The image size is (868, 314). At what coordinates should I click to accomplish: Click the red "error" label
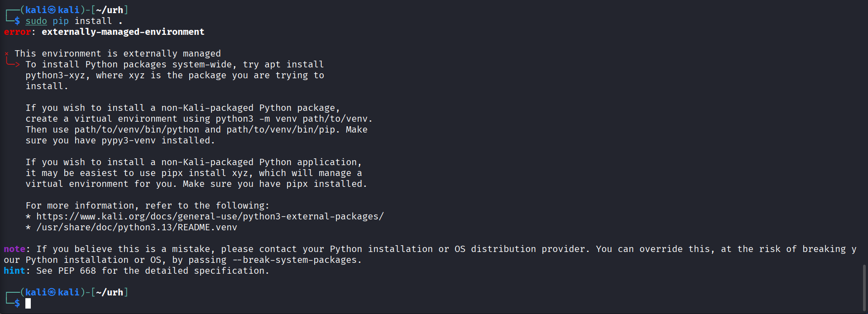click(17, 32)
